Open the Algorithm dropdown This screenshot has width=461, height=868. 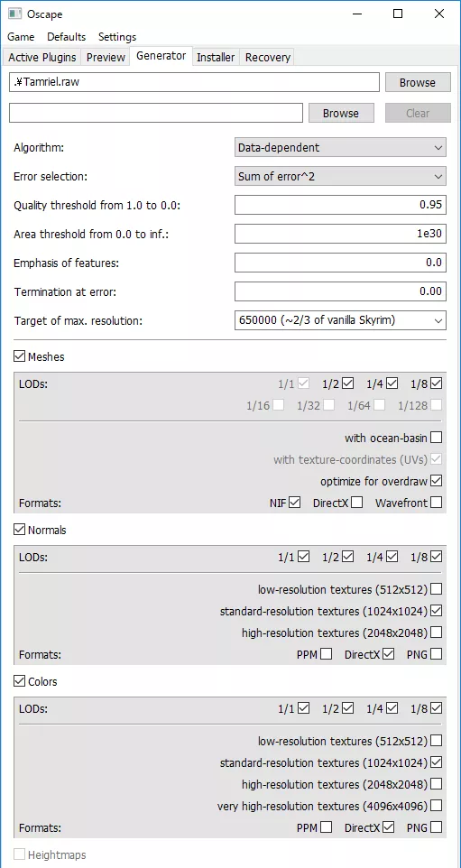pos(340,148)
